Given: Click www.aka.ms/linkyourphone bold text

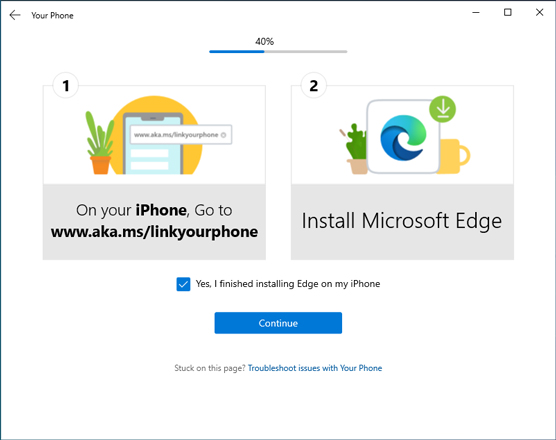Looking at the screenshot, I should 154,232.
